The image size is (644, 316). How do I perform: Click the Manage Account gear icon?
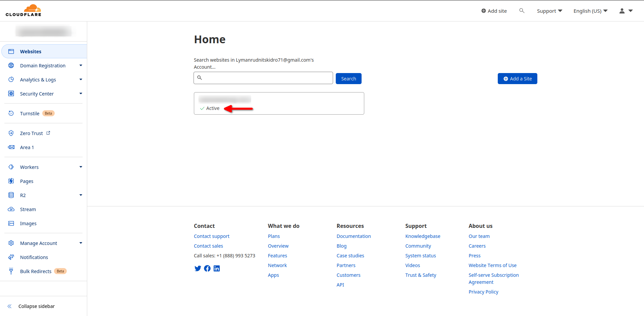click(11, 243)
